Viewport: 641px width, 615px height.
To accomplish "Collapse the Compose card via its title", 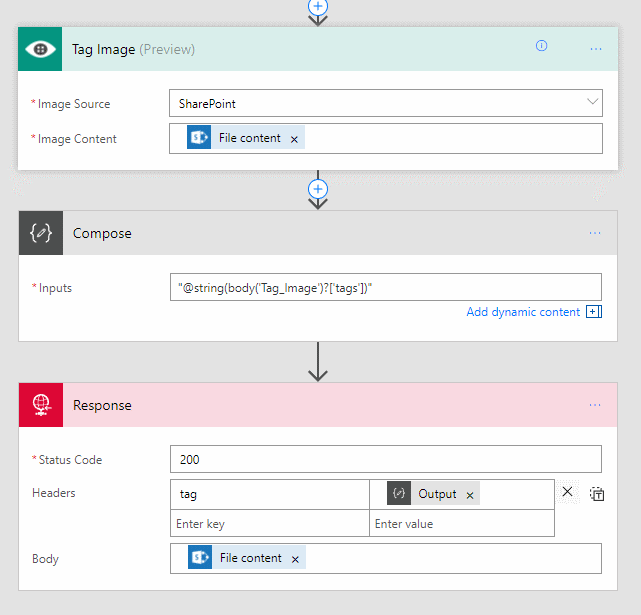I will [x=102, y=233].
